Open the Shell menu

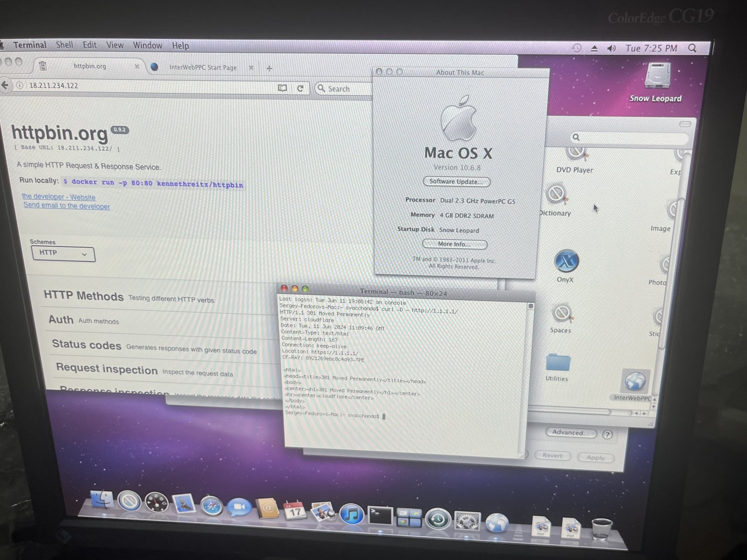coord(64,45)
